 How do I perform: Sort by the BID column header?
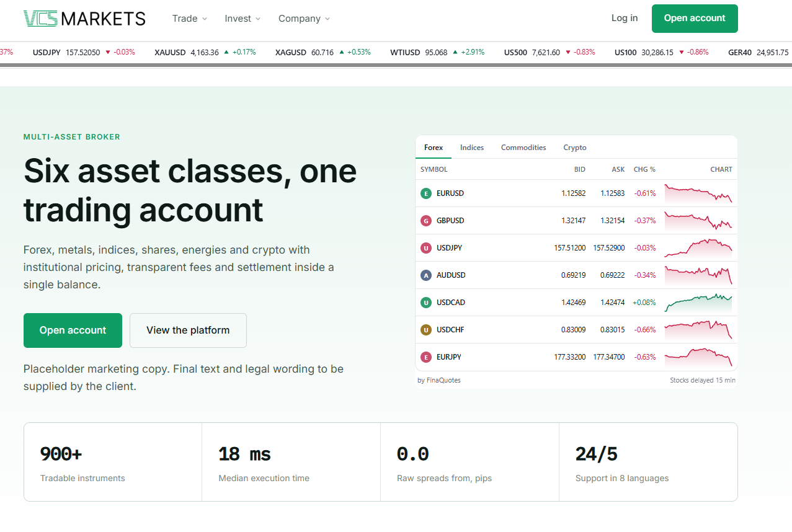pyautogui.click(x=580, y=169)
